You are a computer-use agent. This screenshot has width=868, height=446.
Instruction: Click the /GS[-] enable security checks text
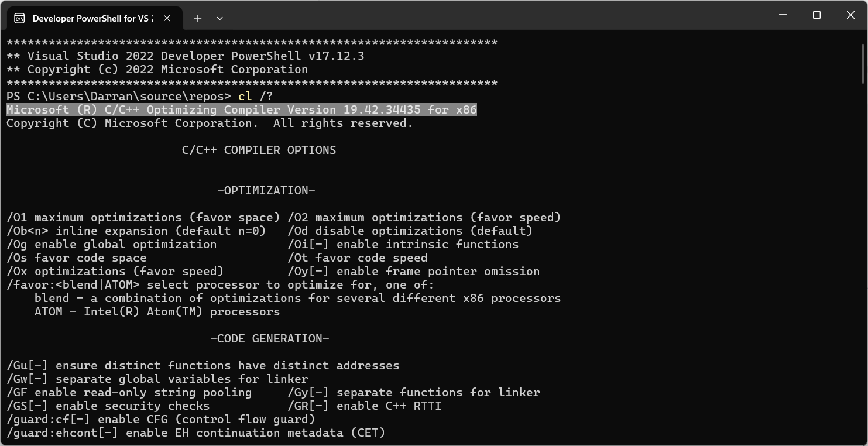tap(108, 406)
